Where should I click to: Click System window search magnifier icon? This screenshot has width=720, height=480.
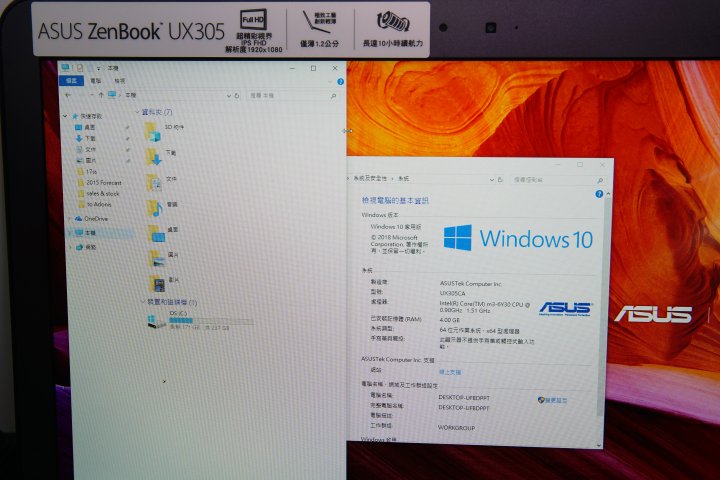(600, 181)
